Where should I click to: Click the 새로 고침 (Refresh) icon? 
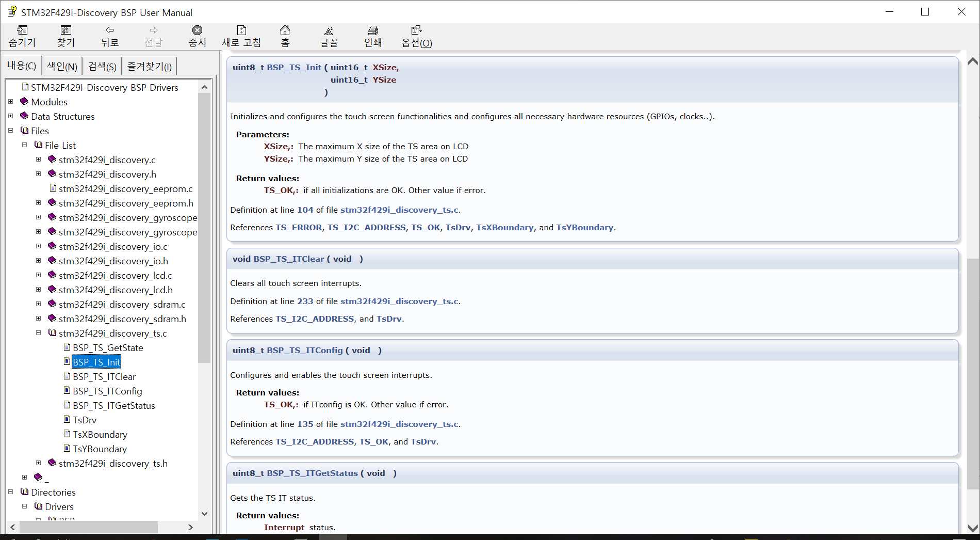click(x=241, y=30)
